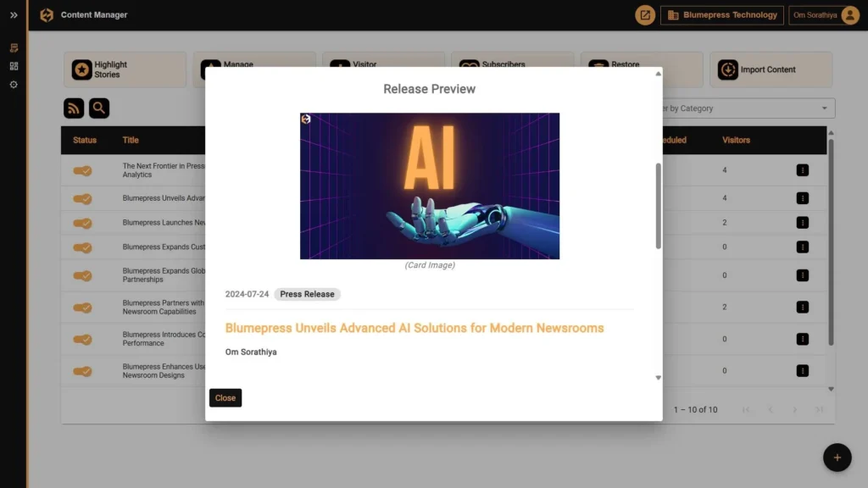
Task: Click the round plus add button
Action: 837,457
